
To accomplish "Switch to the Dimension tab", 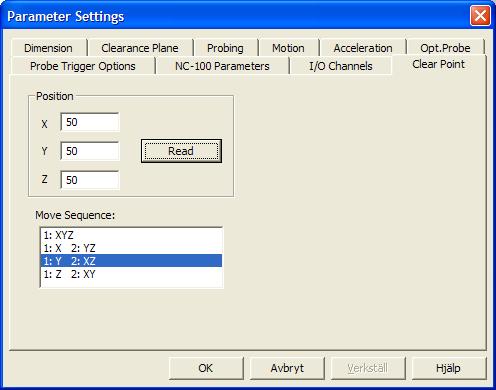I will pyautogui.click(x=49, y=48).
